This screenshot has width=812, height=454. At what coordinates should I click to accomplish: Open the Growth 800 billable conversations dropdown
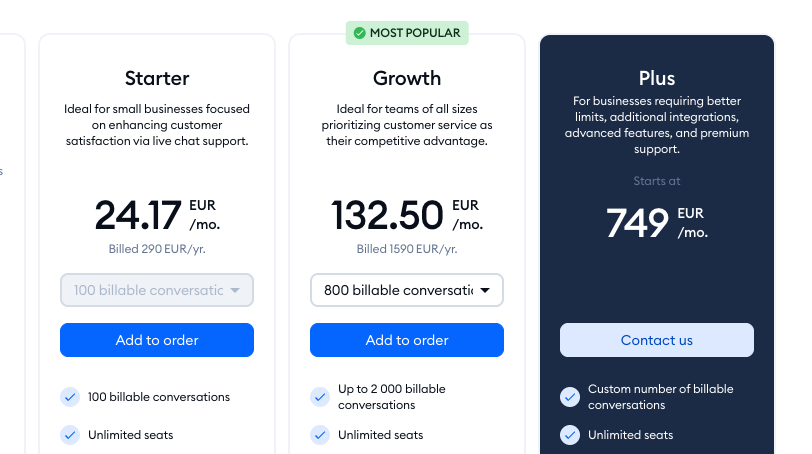click(x=407, y=290)
